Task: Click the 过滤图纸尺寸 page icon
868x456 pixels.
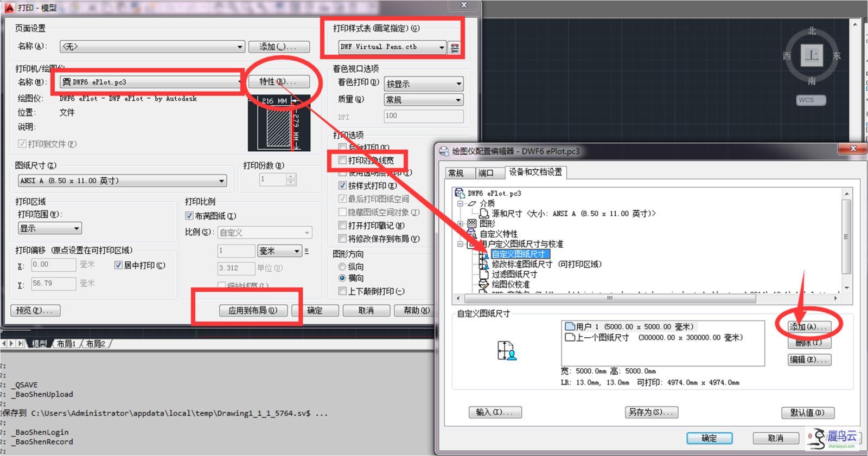Action: (x=484, y=274)
